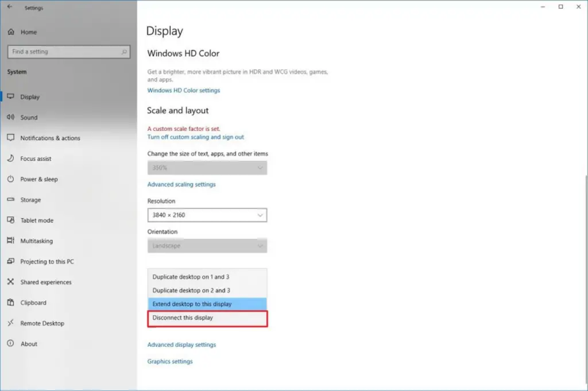Click the Focus assist moon icon
This screenshot has width=588, height=391.
[x=10, y=158]
